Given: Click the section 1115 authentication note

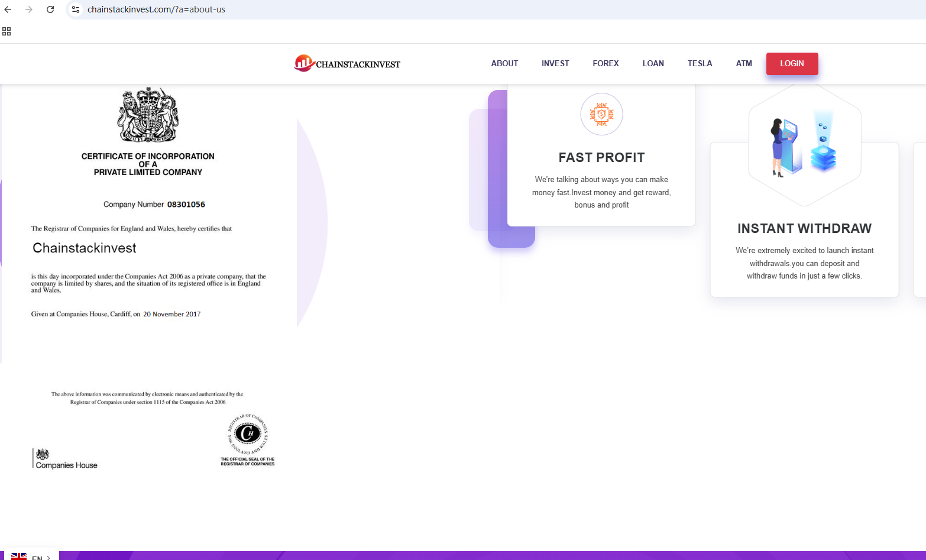Looking at the screenshot, I should (147, 398).
